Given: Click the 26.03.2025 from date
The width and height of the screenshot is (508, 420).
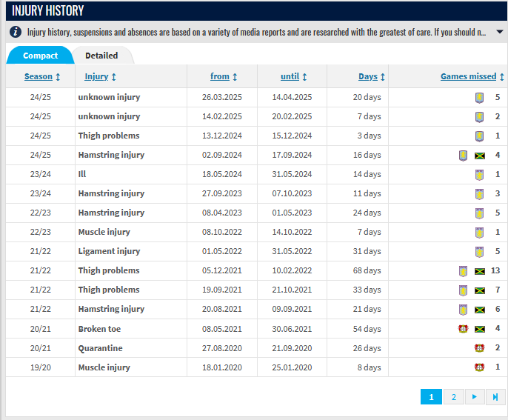Looking at the screenshot, I should tap(222, 97).
